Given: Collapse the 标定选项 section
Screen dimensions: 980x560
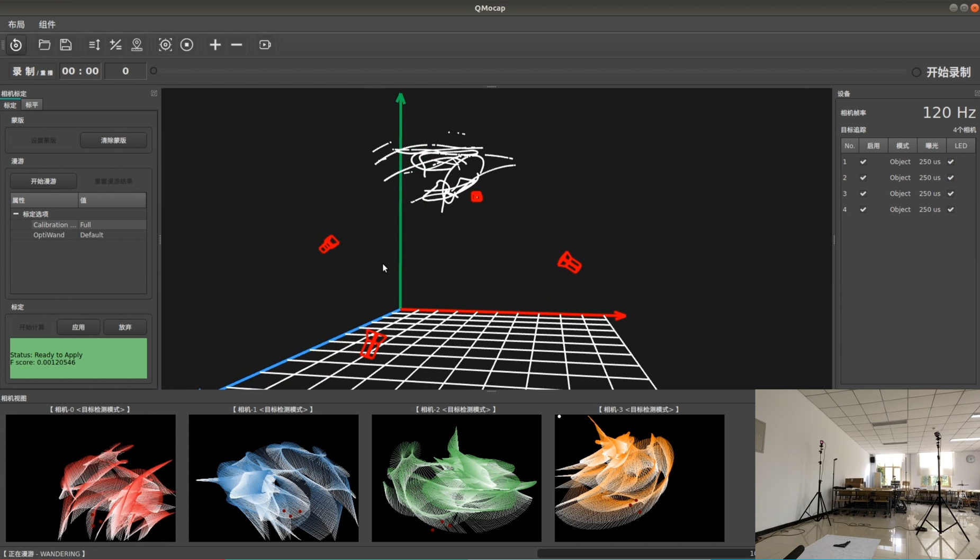Looking at the screenshot, I should [16, 214].
